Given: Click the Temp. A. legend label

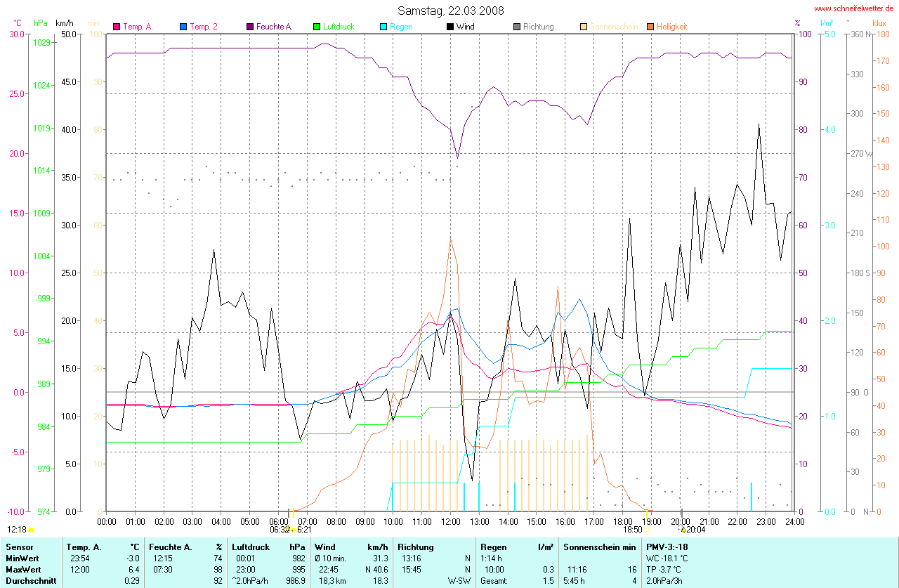Looking at the screenshot, I should point(138,27).
